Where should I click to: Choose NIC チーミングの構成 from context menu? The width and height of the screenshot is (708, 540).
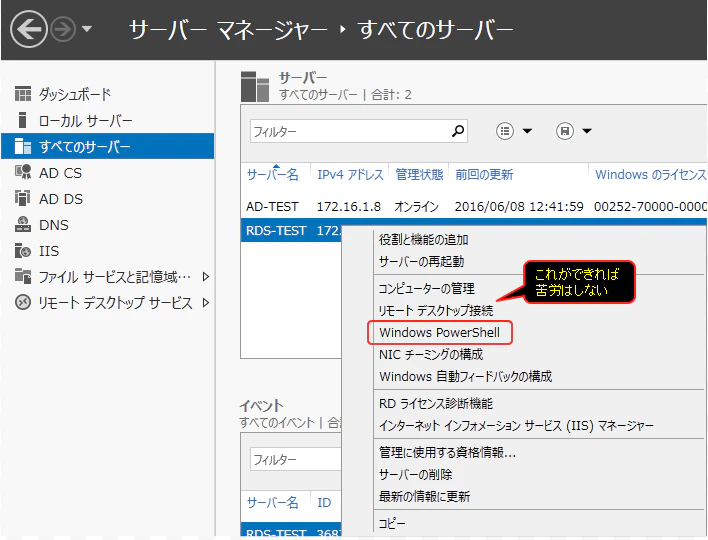pos(431,354)
